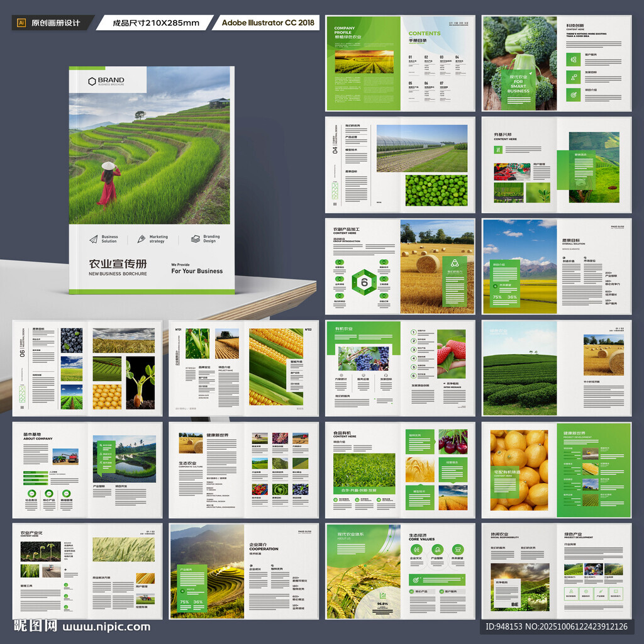Click the green target icon beside 项目介绍
644x644 pixels.
[x=574, y=95]
